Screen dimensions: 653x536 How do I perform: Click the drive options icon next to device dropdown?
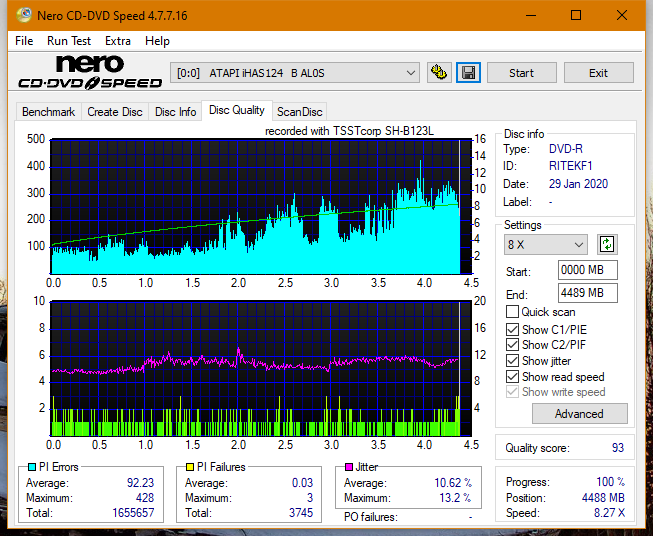coord(439,73)
